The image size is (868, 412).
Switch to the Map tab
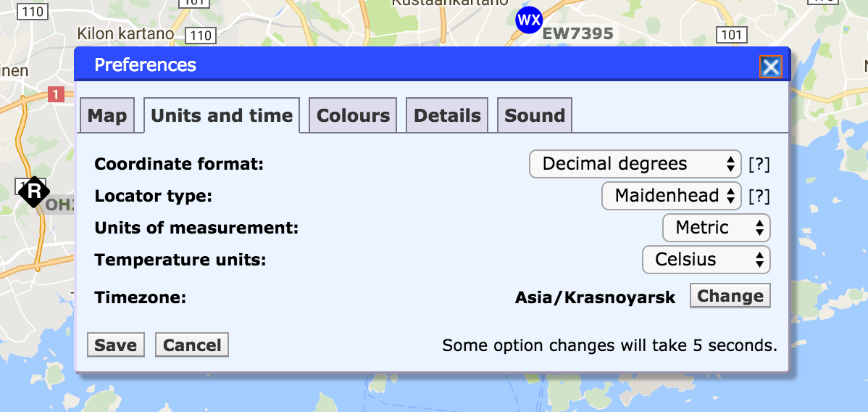tap(107, 116)
